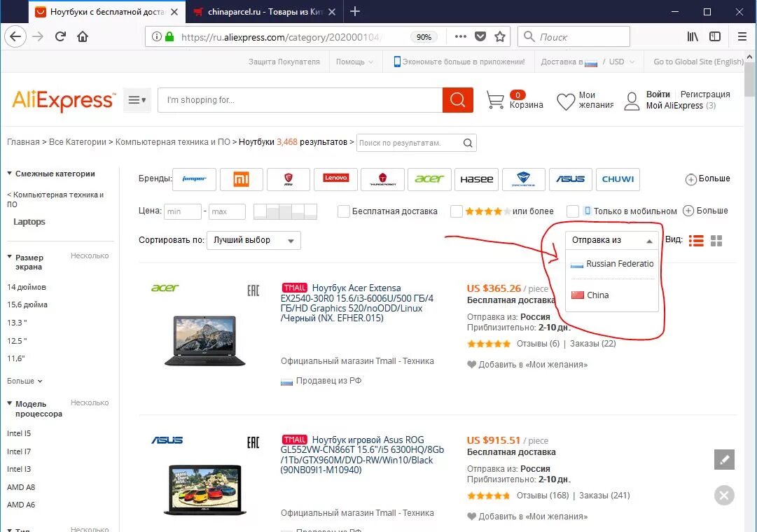Open Firefox library icon
757x532 pixels.
click(x=693, y=36)
